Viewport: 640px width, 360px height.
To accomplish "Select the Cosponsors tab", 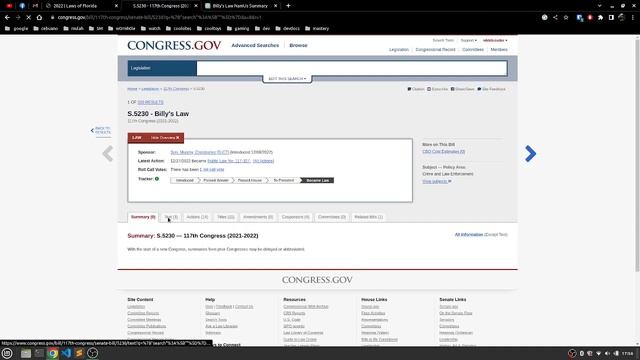I will 296,217.
